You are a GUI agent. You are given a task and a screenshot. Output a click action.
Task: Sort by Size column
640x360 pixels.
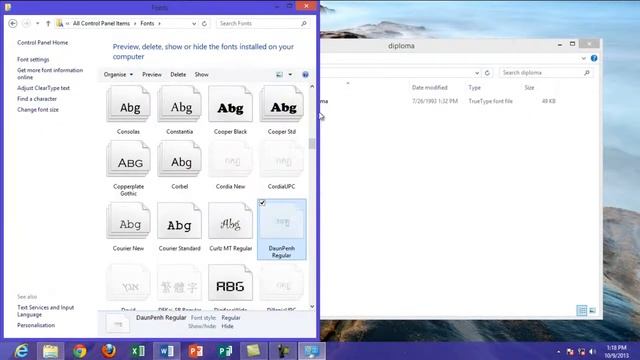(529, 87)
